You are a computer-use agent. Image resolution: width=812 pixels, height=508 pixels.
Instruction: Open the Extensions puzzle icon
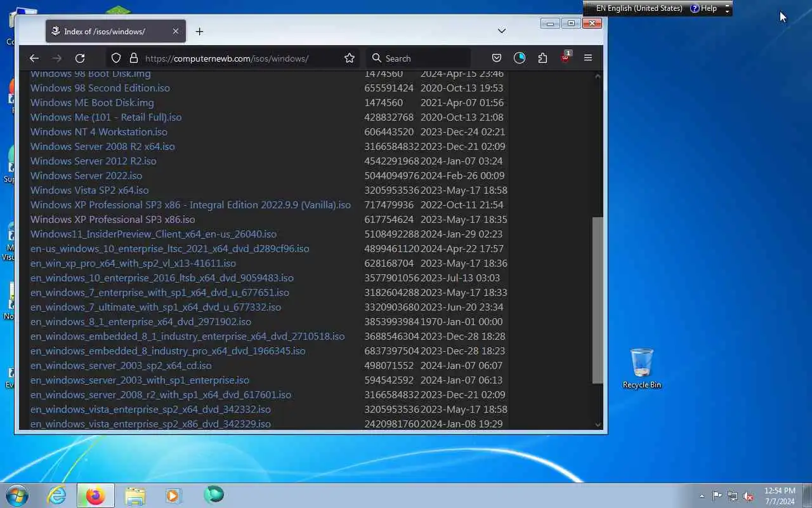[x=542, y=58]
